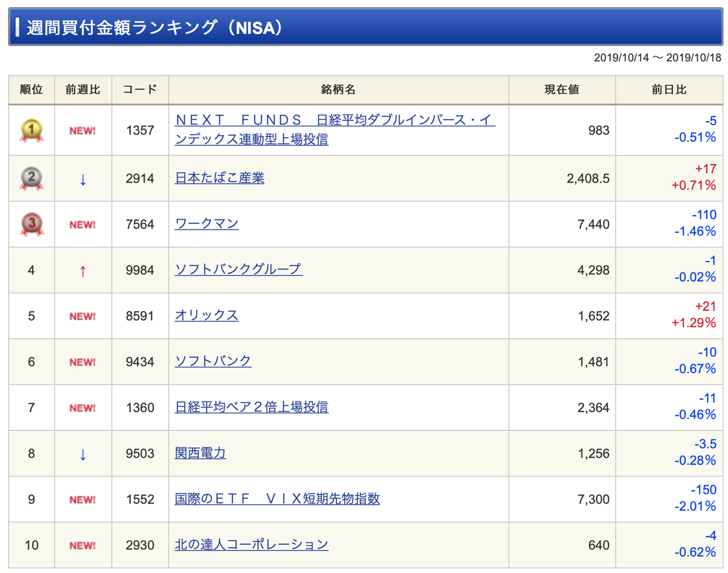Click stock code 7564
Screen dimensions: 728x573
coord(140,225)
